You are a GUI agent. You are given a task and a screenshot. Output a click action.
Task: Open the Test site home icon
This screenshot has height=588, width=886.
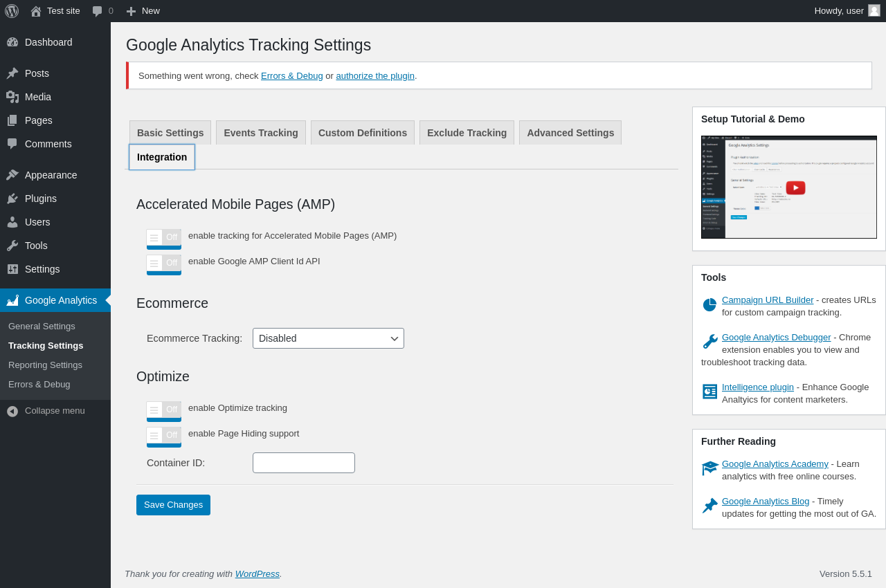click(x=36, y=11)
